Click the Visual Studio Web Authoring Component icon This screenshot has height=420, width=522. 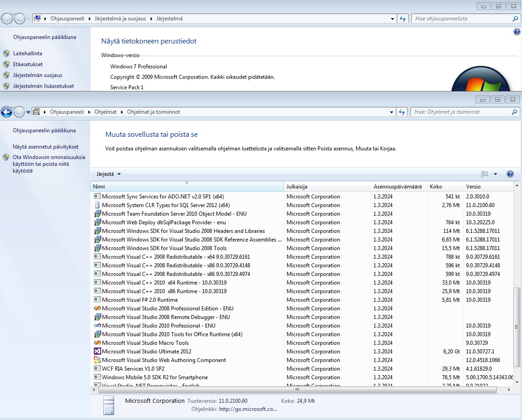point(97,360)
